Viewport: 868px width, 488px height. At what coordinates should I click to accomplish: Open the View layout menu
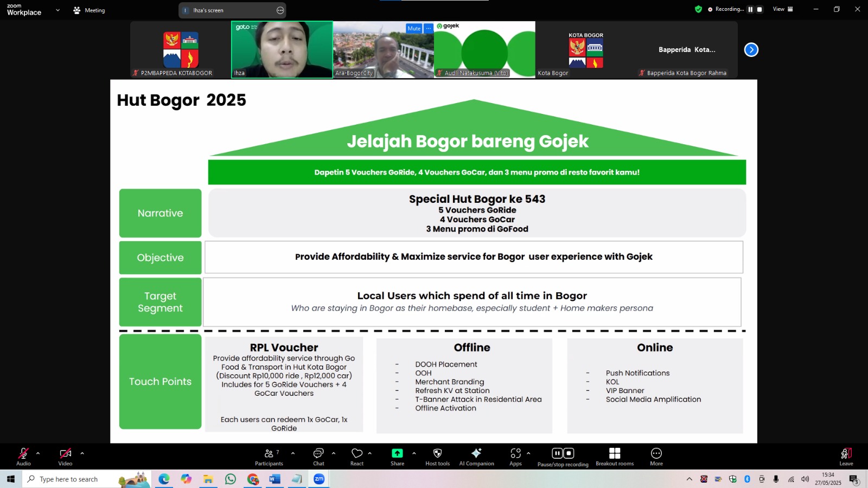coord(783,9)
